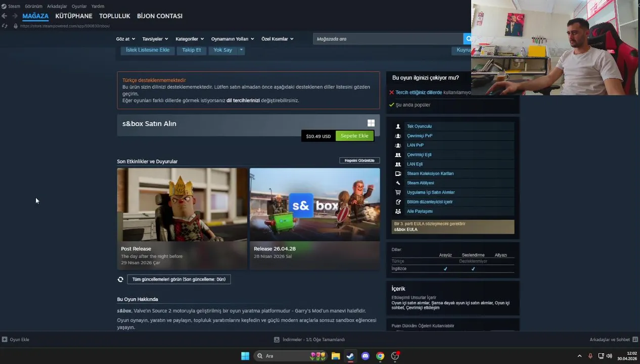The height and width of the screenshot is (364, 640).
Task: Click the Yok Say button
Action: point(223,50)
